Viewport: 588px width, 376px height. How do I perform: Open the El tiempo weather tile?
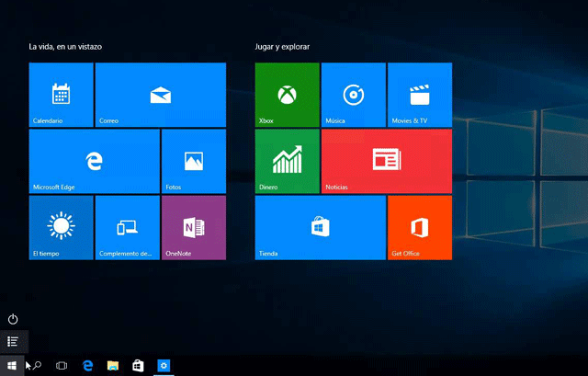pyautogui.click(x=61, y=227)
